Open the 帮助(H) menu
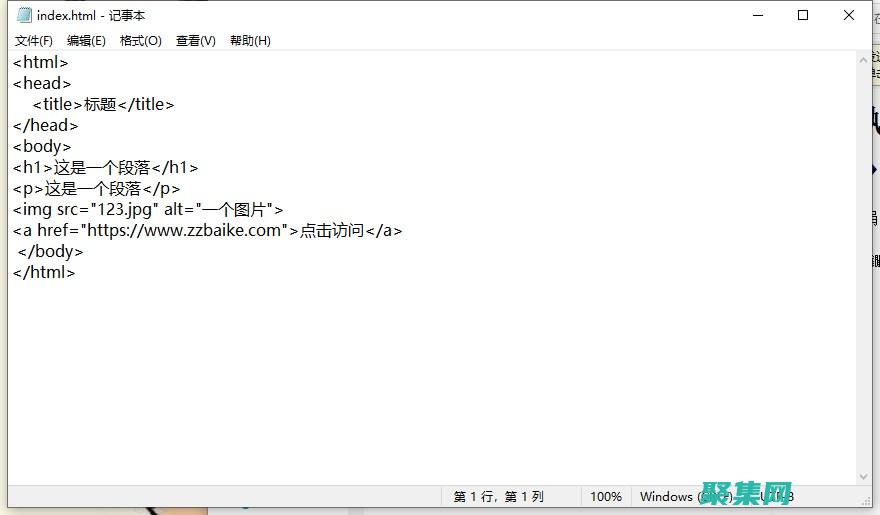Image resolution: width=880 pixels, height=515 pixels. [x=250, y=41]
